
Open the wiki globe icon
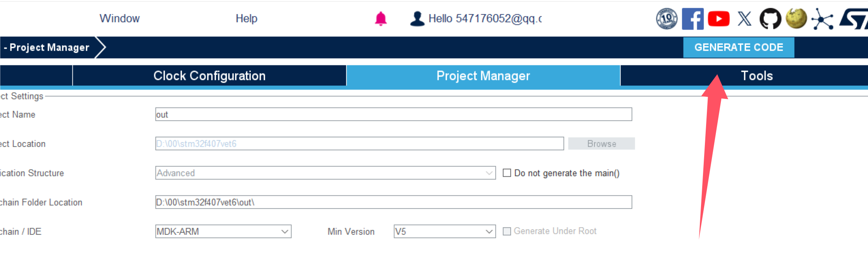796,19
